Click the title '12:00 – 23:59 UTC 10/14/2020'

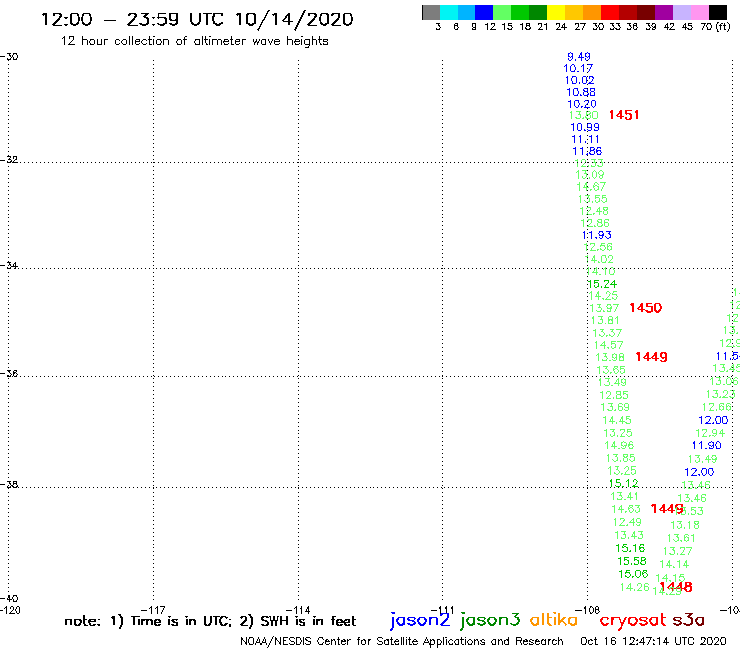(197, 19)
